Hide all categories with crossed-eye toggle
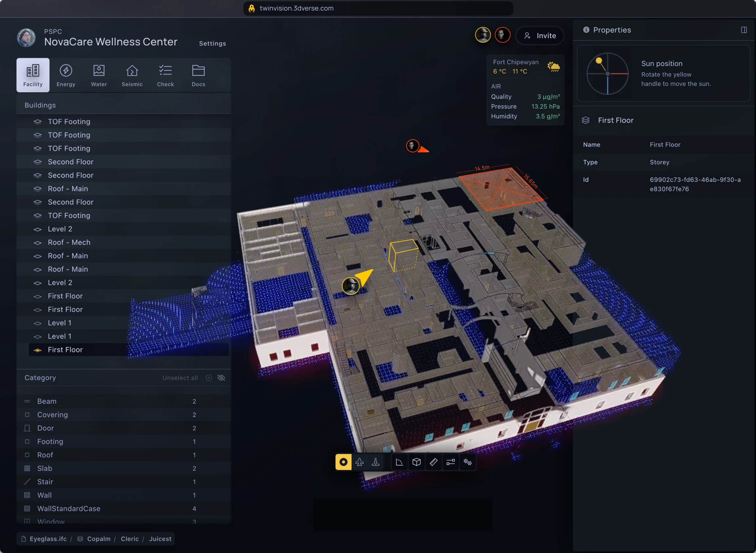This screenshot has width=756, height=553. coord(221,378)
